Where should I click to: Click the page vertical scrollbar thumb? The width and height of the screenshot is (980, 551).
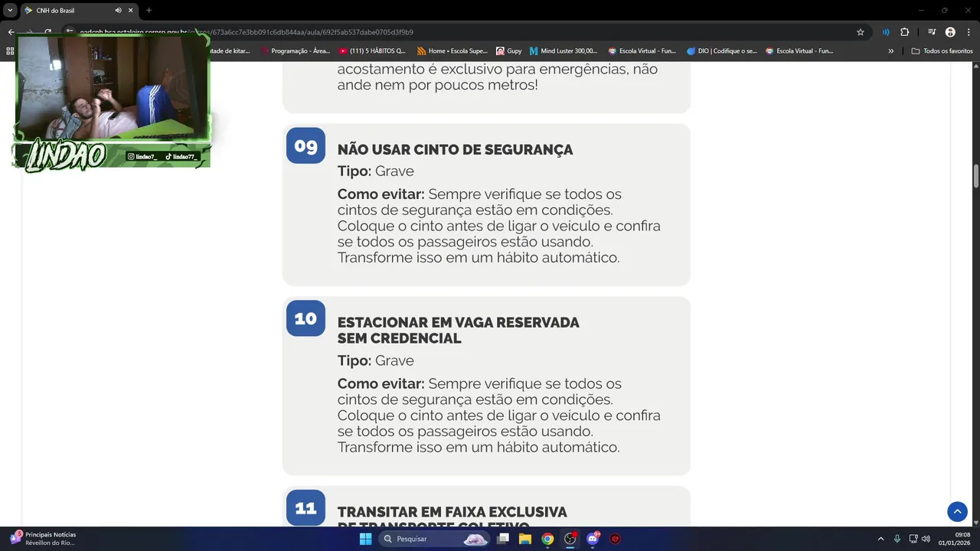pyautogui.click(x=975, y=175)
